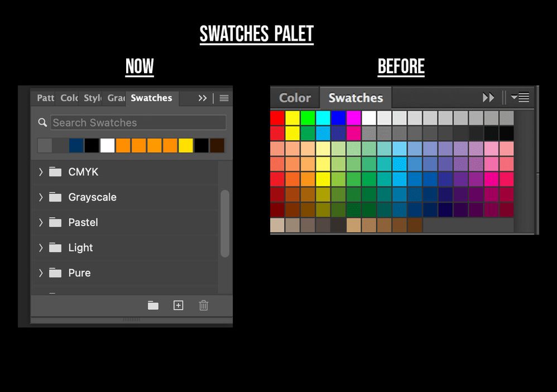Open the new Swatches panel hamburger menu
This screenshot has height=392, width=557.
point(224,98)
